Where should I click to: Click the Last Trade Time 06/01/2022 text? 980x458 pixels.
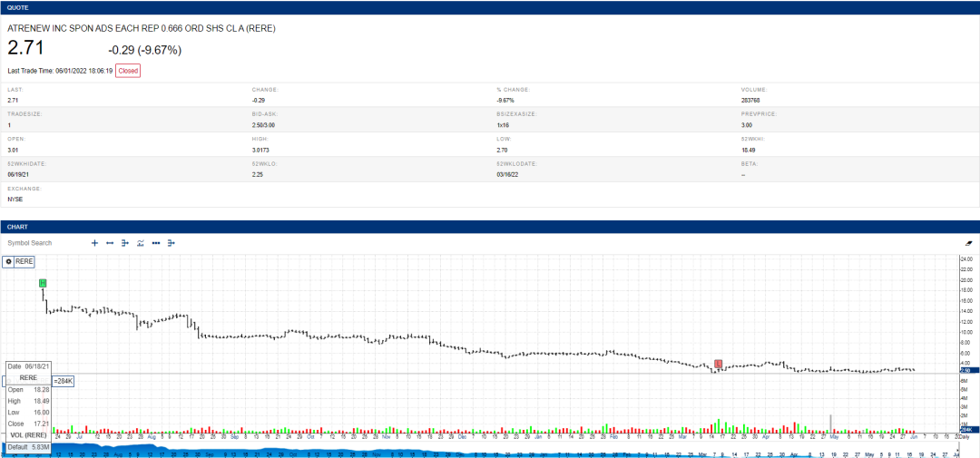60,72
